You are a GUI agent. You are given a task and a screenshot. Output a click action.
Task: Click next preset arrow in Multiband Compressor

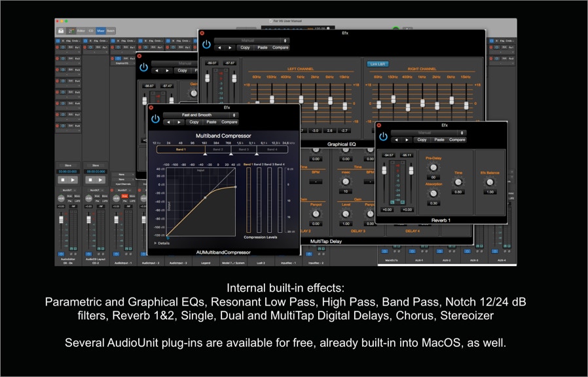tap(177, 122)
